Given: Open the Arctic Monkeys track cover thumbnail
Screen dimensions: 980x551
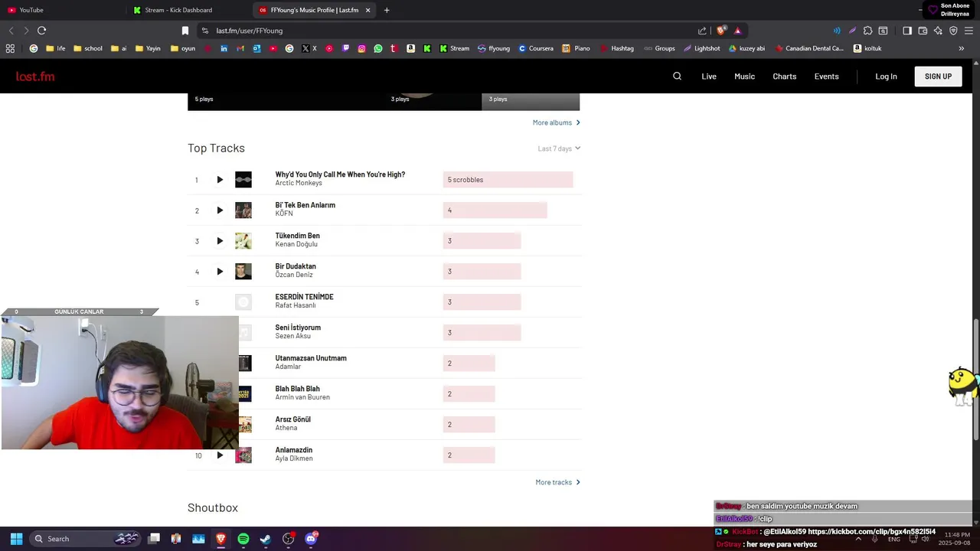Looking at the screenshot, I should coord(243,180).
